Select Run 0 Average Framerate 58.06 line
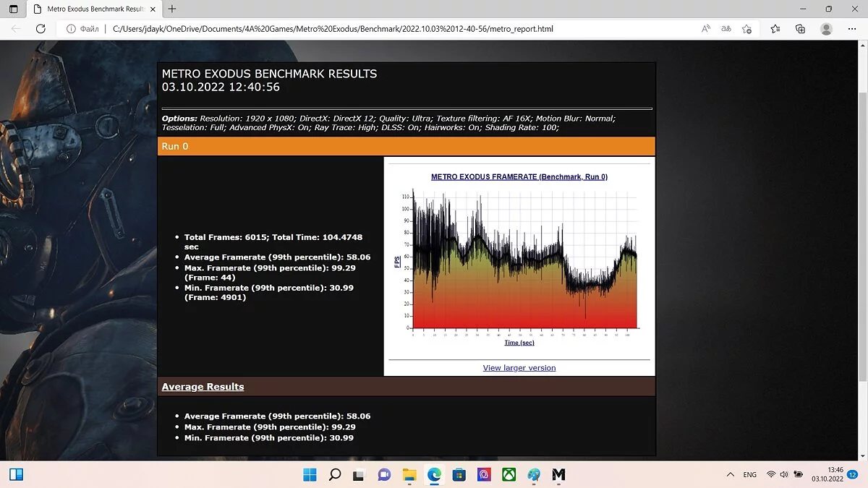Image resolution: width=868 pixels, height=488 pixels. 277,257
